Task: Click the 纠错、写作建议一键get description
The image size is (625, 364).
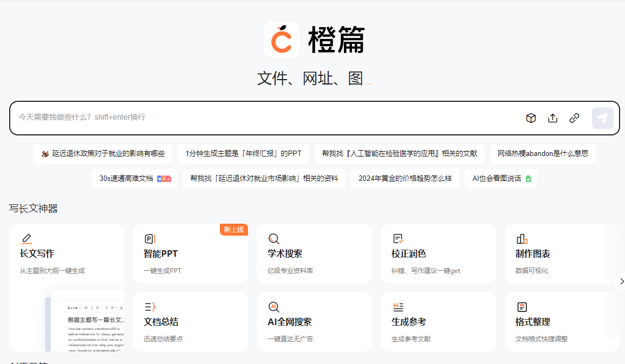Action: 426,271
